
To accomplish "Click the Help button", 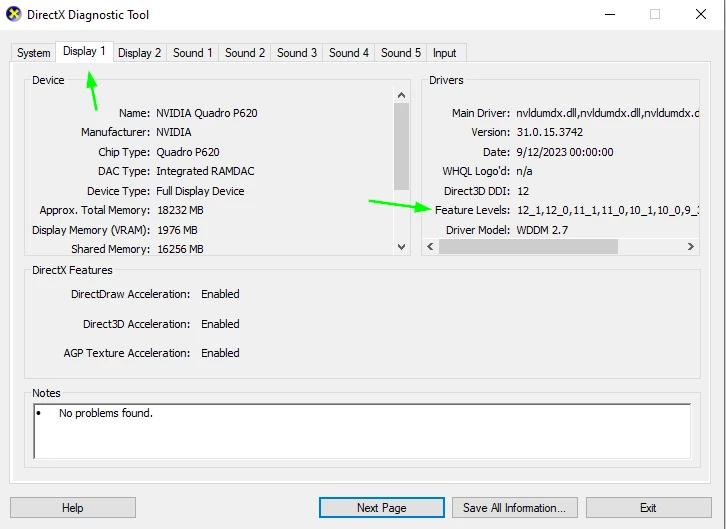I will point(73,508).
